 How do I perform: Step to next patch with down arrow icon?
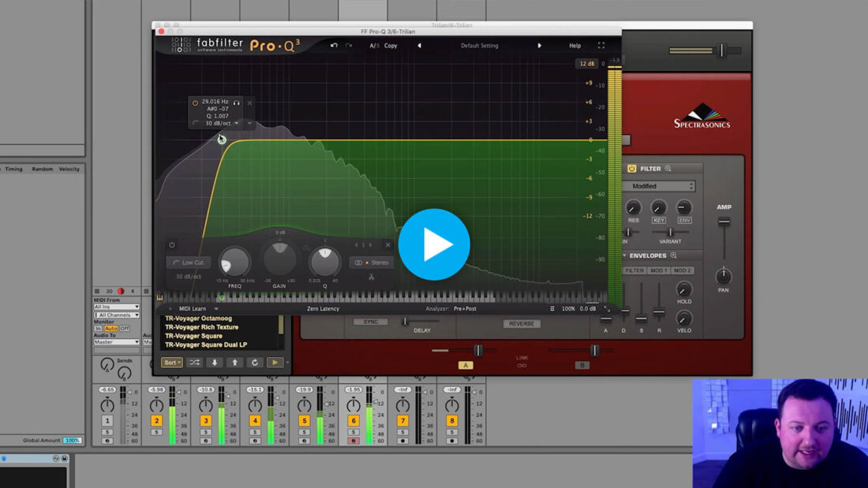[x=215, y=363]
